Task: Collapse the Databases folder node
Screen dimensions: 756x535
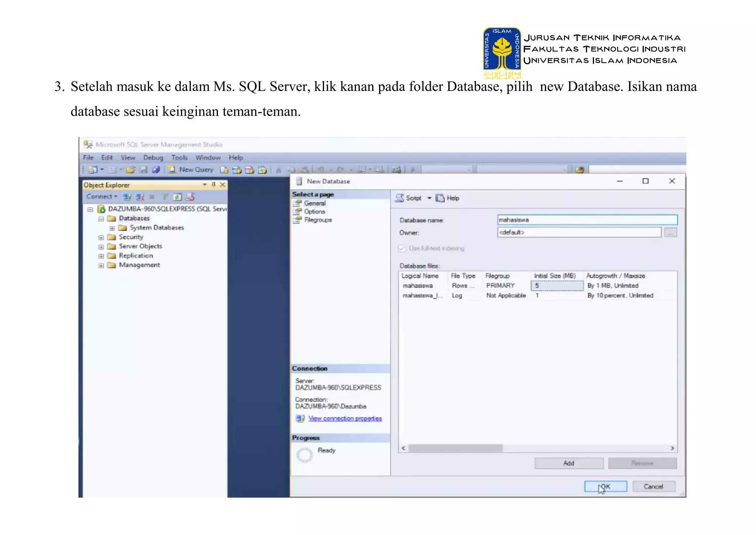Action: click(x=101, y=219)
